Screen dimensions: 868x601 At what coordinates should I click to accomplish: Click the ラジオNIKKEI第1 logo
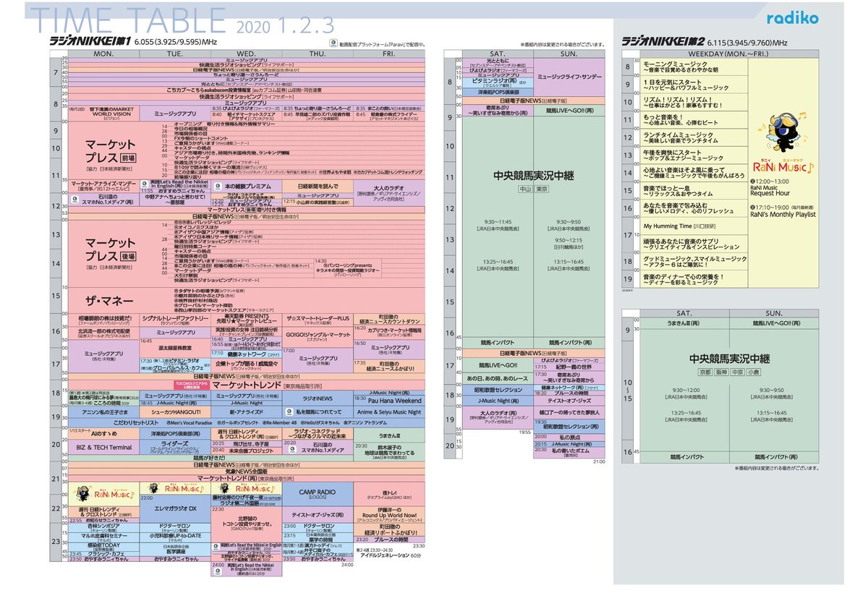click(x=90, y=42)
